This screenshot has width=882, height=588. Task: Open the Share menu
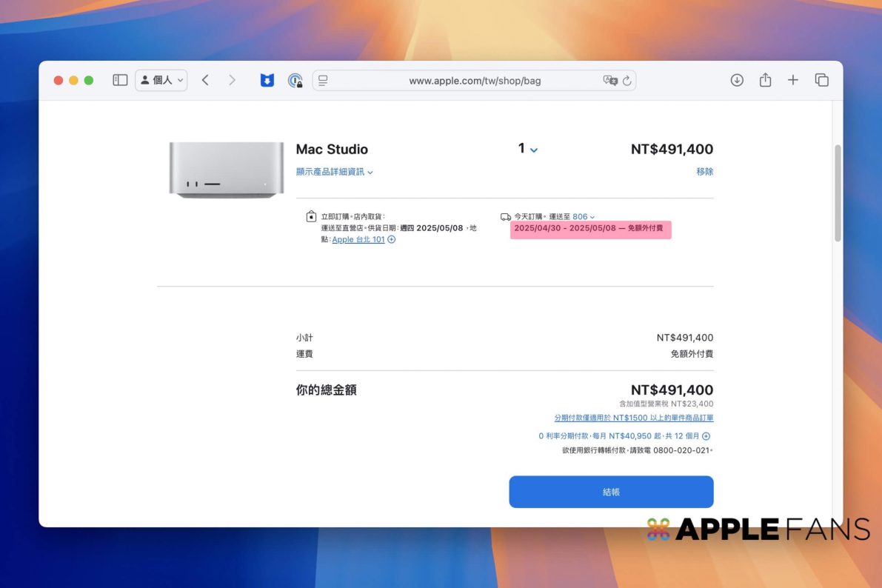(765, 80)
